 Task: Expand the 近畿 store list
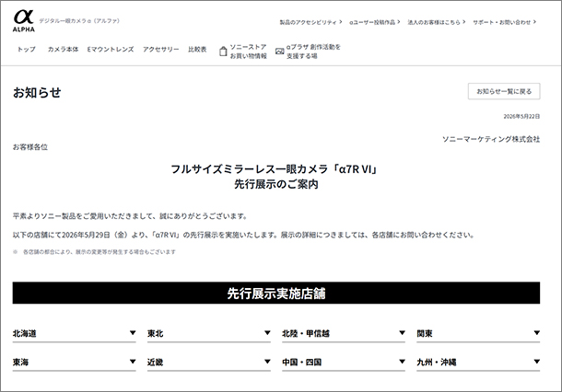pyautogui.click(x=209, y=362)
